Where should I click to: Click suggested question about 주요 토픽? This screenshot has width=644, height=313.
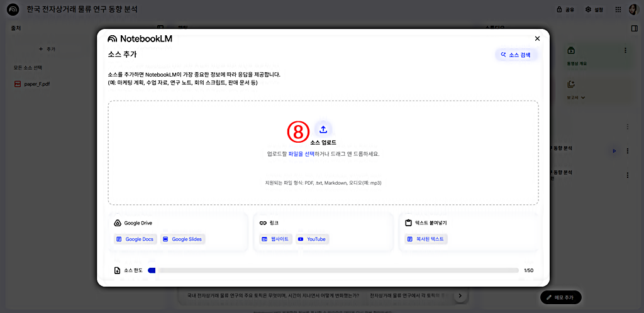tap(273, 295)
